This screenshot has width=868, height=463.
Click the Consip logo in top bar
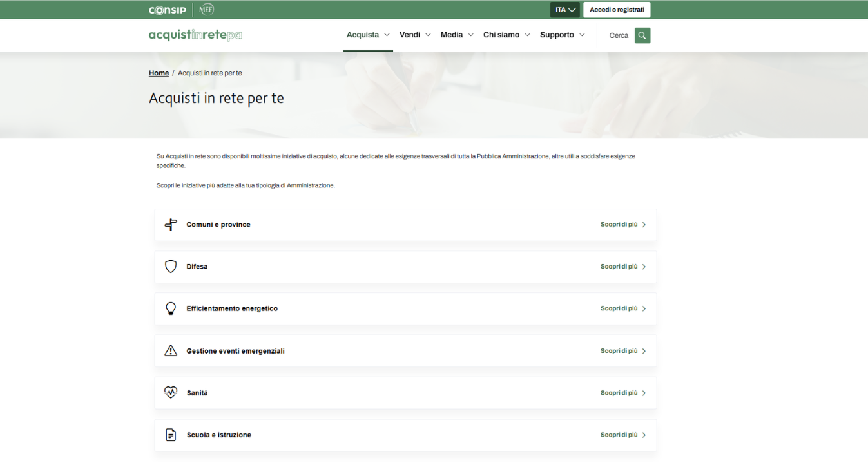tap(168, 10)
